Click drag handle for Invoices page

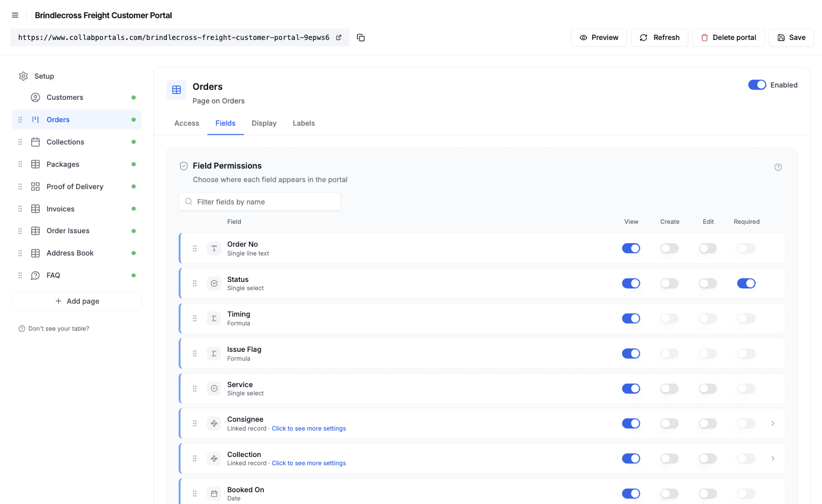[x=20, y=209]
